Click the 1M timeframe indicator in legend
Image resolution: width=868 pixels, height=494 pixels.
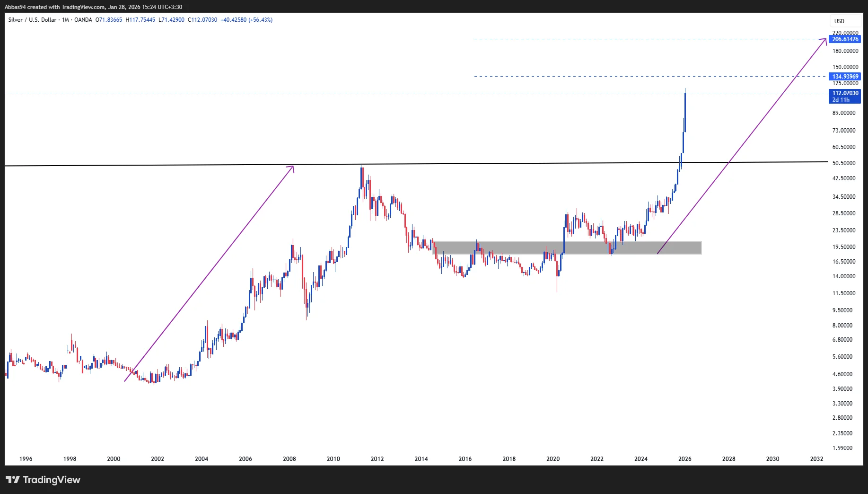[65, 20]
